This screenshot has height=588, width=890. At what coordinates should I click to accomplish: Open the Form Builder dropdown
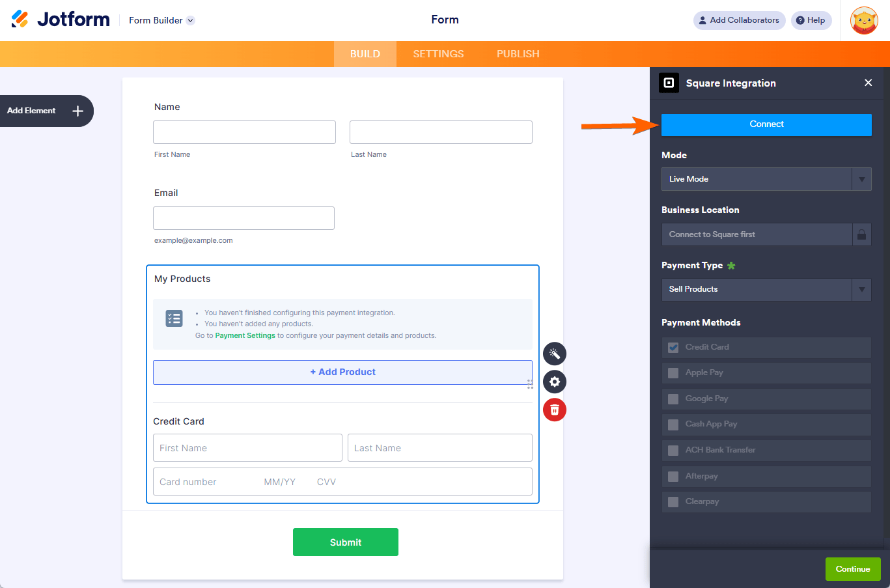tap(161, 20)
